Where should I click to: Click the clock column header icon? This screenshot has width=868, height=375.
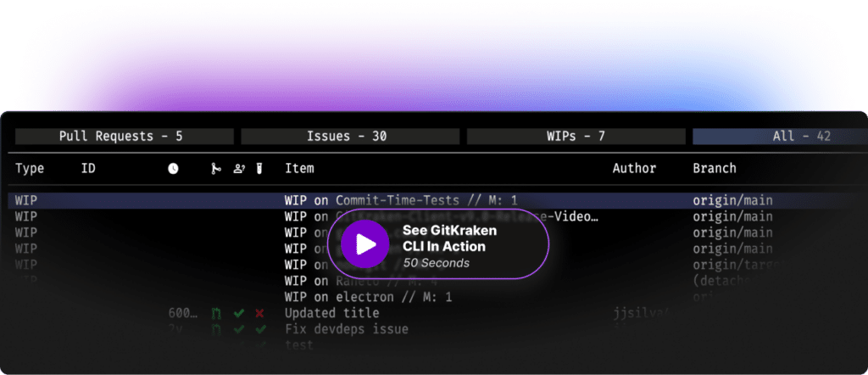tap(174, 169)
